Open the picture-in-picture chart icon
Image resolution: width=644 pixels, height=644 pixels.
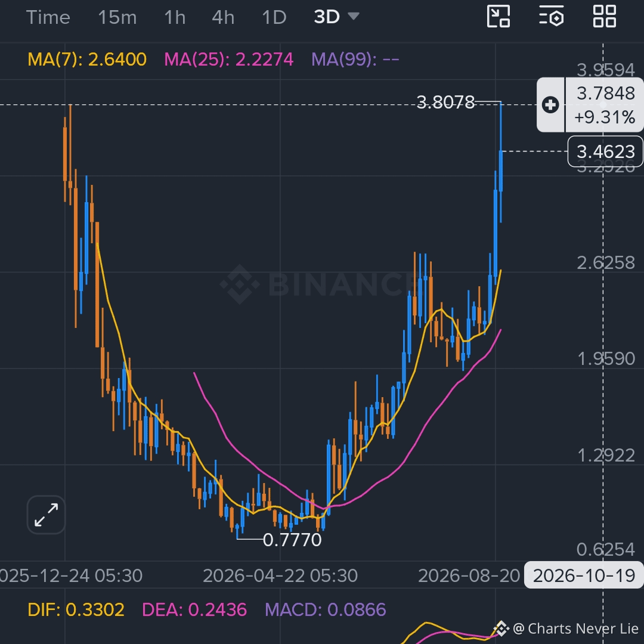point(498,17)
